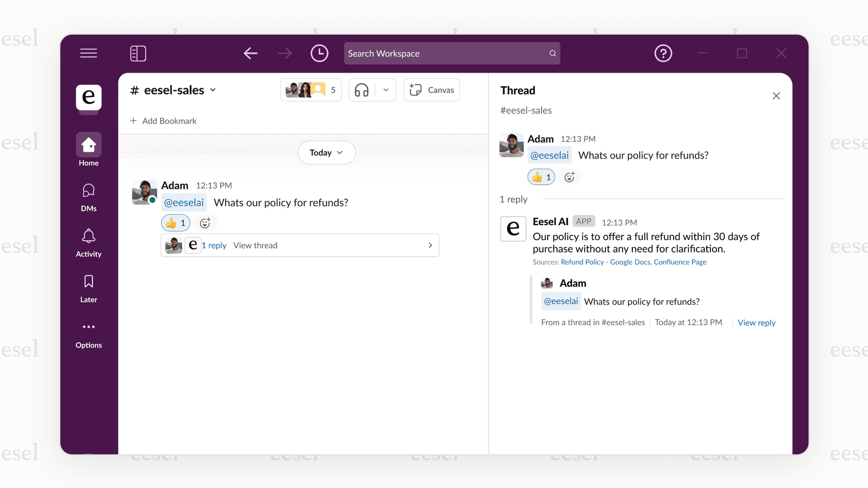Open the workspace hamburger menu
The width and height of the screenshot is (868, 488).
click(88, 53)
